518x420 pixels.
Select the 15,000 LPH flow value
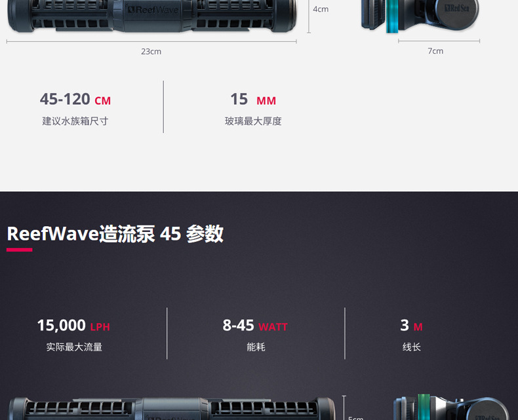coord(73,326)
